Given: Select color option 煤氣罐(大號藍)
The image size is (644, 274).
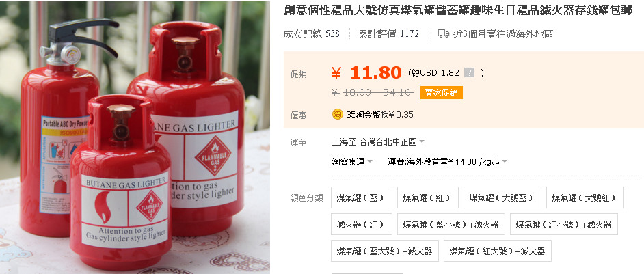Looking at the screenshot, I should tap(502, 197).
